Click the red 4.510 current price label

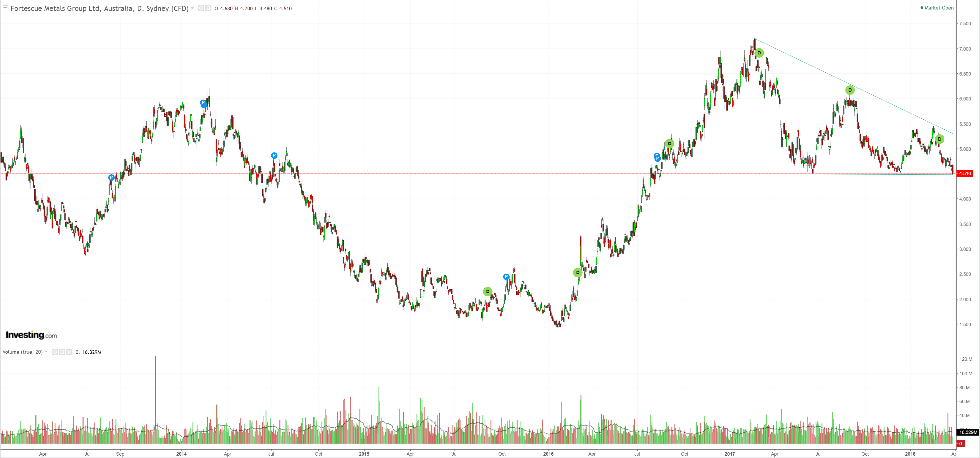coord(965,174)
